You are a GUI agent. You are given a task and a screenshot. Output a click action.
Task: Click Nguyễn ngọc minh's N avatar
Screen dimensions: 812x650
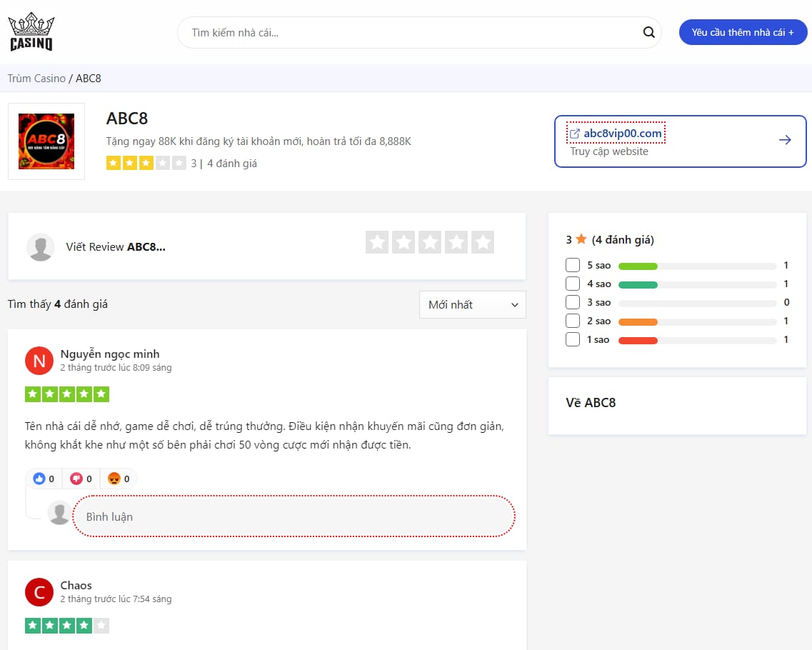(39, 361)
